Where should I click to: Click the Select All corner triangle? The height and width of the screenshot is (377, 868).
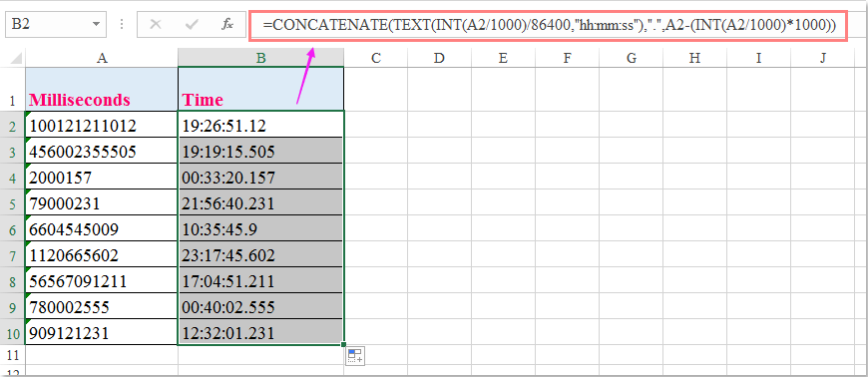[16, 58]
